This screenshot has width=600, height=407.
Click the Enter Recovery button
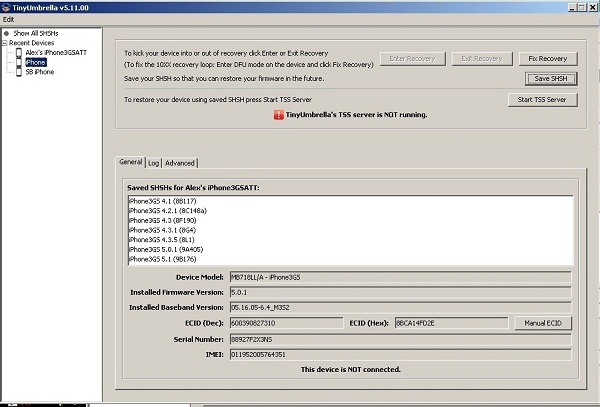(x=412, y=59)
